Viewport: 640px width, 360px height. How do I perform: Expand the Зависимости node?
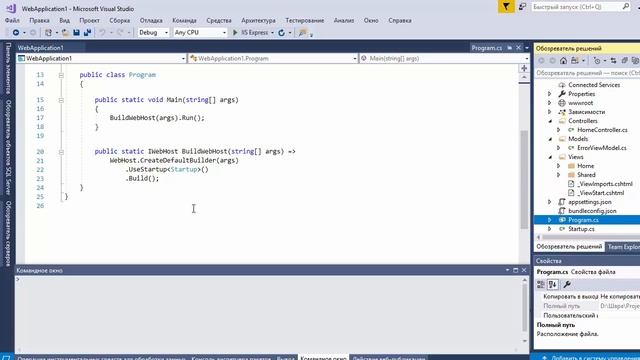[550, 112]
